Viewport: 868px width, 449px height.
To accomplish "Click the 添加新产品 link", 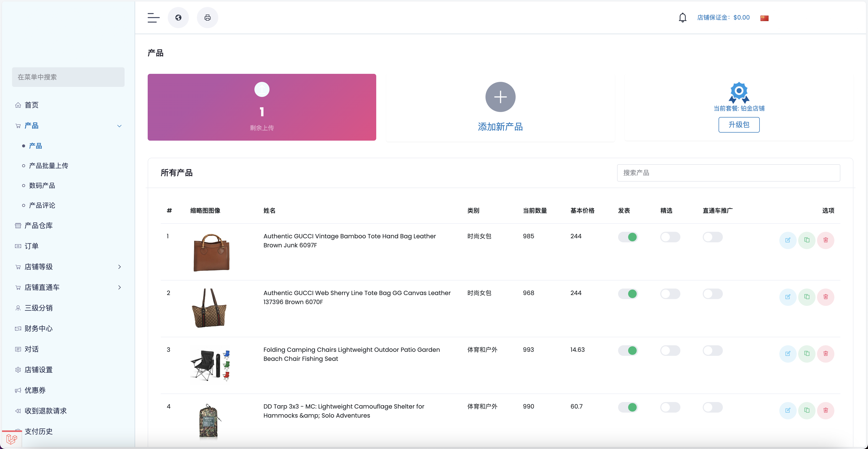I will click(500, 127).
